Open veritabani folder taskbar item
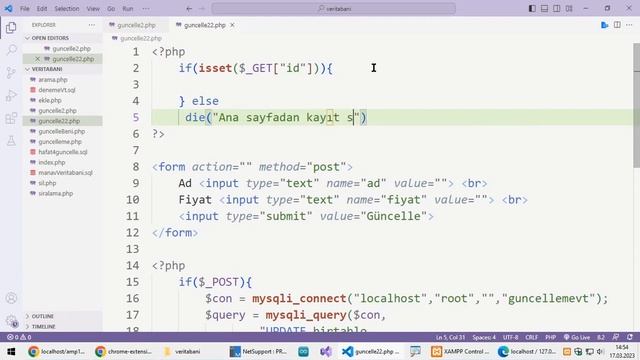Screen dimensions: 640x360 point(182,351)
